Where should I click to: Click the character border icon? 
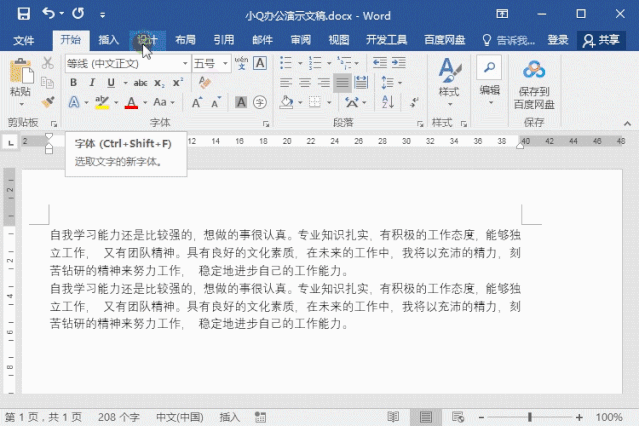[x=260, y=63]
